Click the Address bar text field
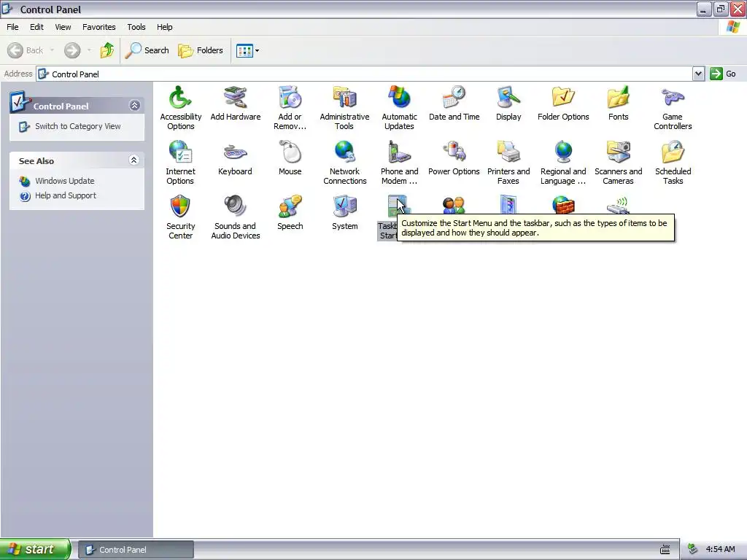 [x=365, y=74]
